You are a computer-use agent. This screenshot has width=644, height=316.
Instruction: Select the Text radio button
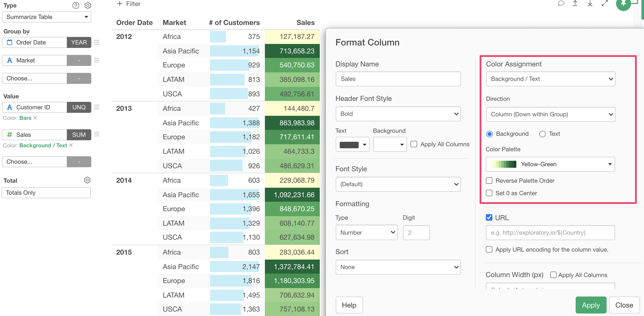click(x=542, y=134)
